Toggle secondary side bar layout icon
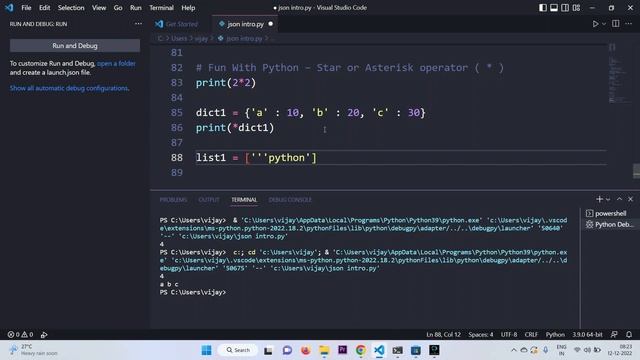 pos(565,8)
